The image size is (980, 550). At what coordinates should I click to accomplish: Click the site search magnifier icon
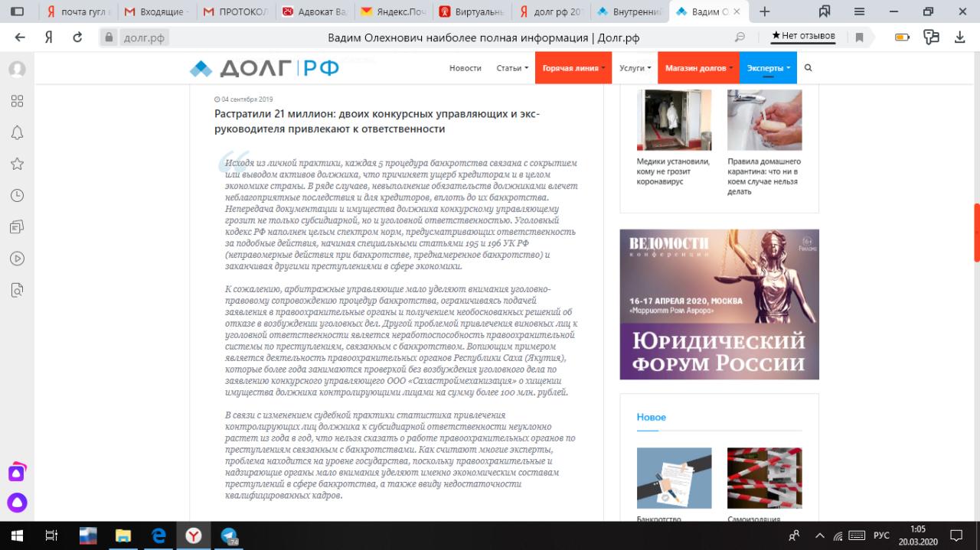coord(808,68)
